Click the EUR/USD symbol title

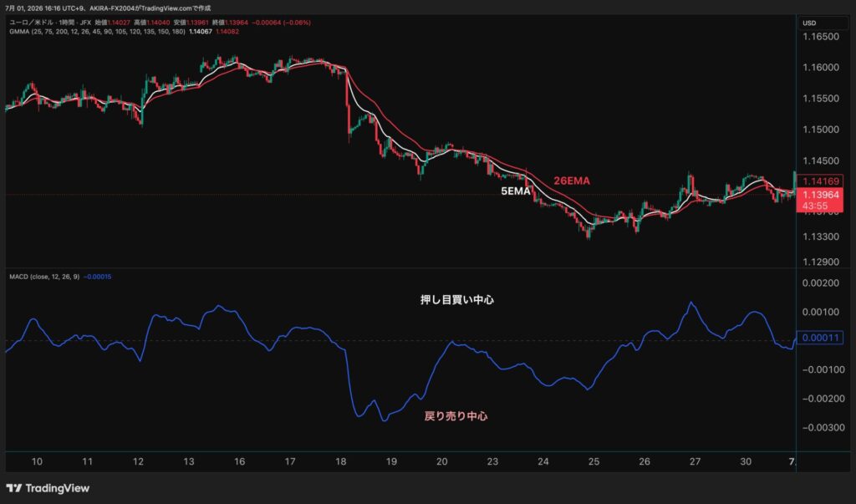coord(50,23)
